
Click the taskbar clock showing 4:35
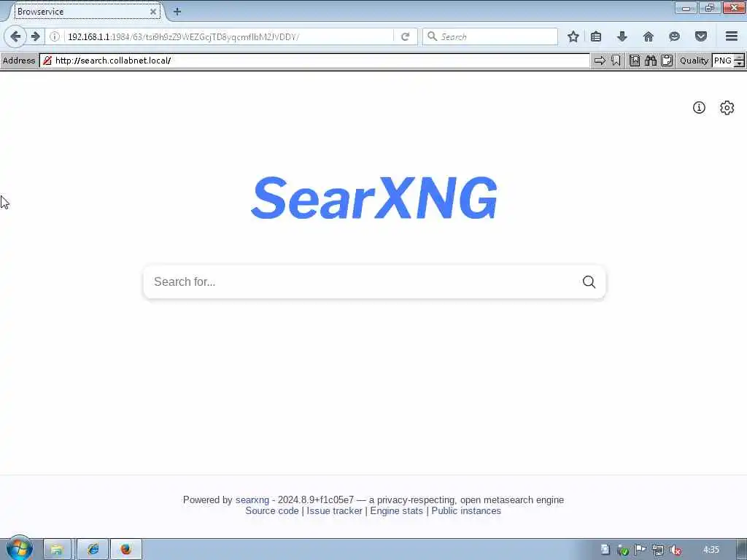[x=711, y=550]
